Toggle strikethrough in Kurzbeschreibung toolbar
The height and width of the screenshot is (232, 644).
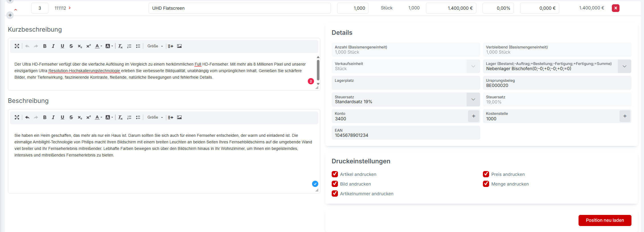[x=71, y=46]
